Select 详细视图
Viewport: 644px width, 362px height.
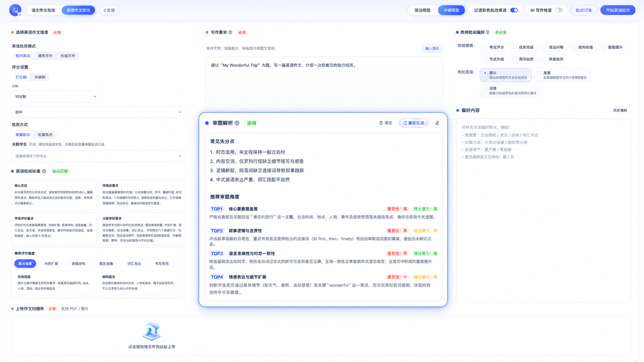click(451, 10)
